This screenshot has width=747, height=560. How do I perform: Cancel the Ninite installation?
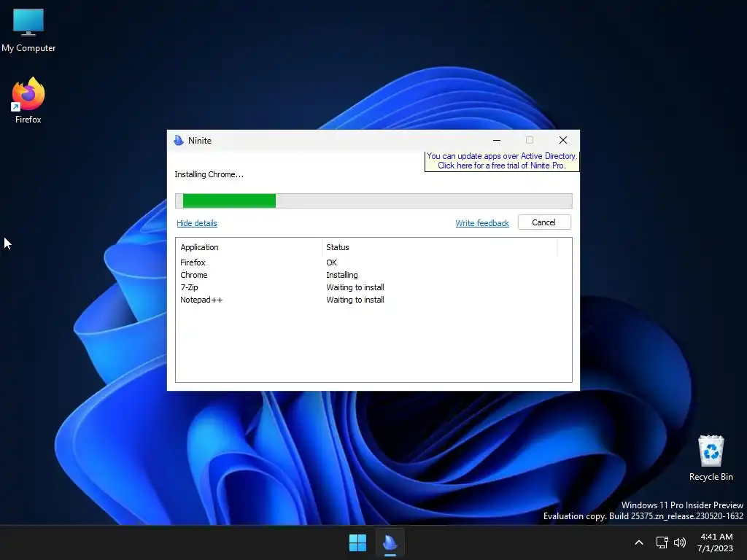[544, 222]
